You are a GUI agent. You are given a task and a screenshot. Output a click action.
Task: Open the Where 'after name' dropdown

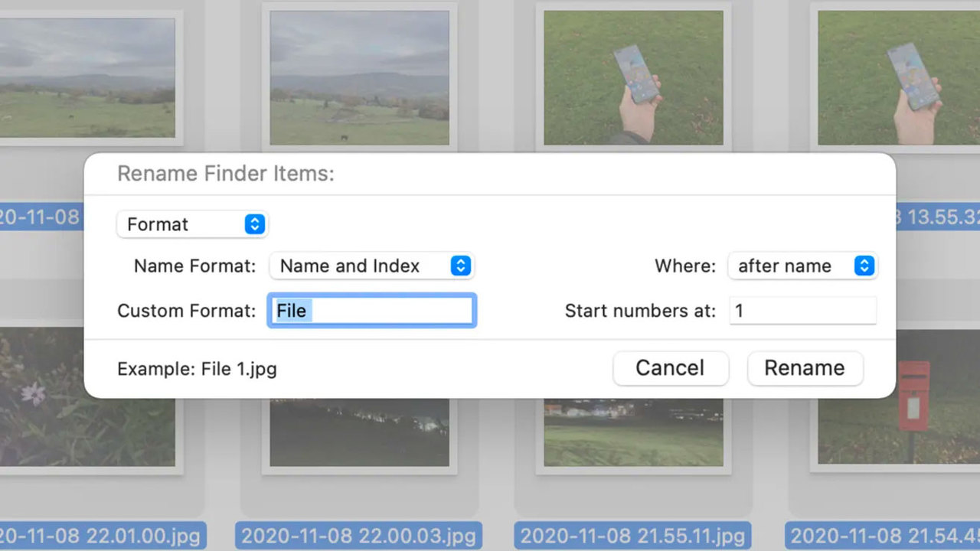(x=802, y=266)
